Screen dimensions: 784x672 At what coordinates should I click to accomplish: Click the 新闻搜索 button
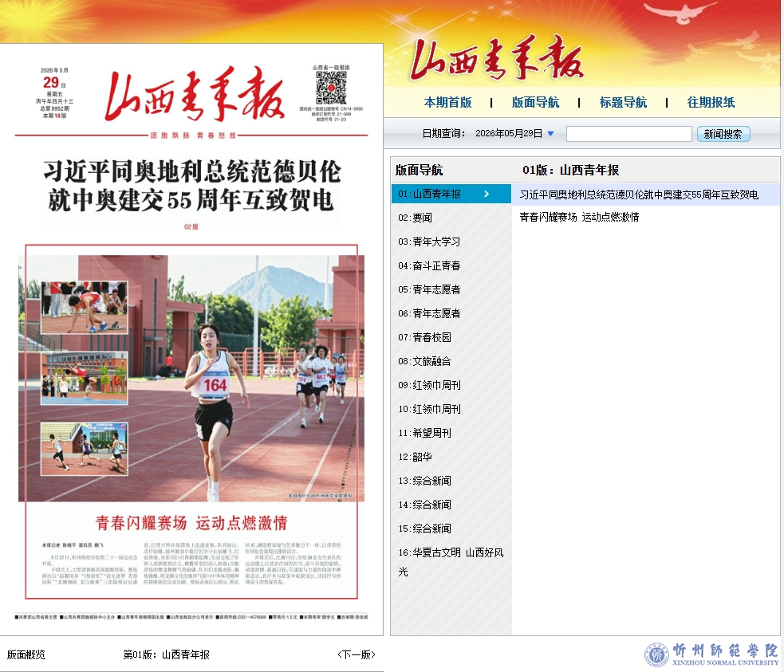[723, 134]
